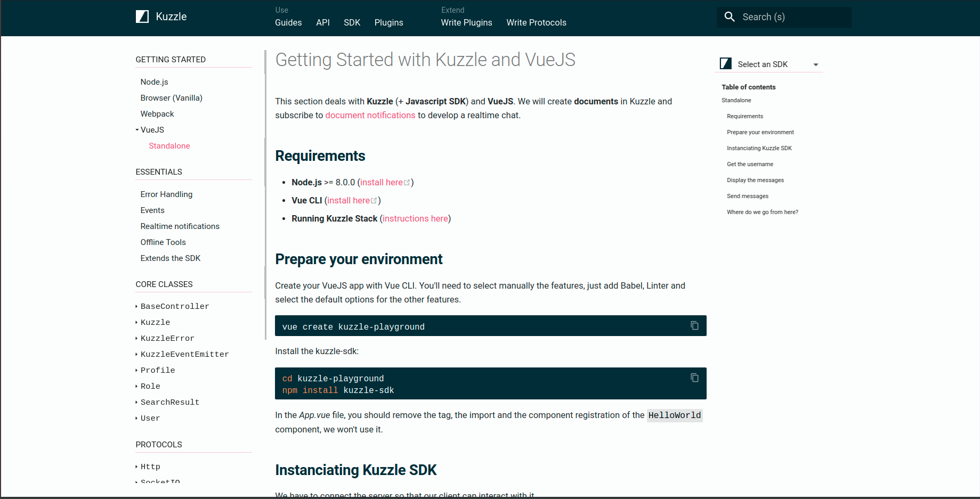Open the Extends the SDK page
The image size is (980, 499).
tap(171, 258)
